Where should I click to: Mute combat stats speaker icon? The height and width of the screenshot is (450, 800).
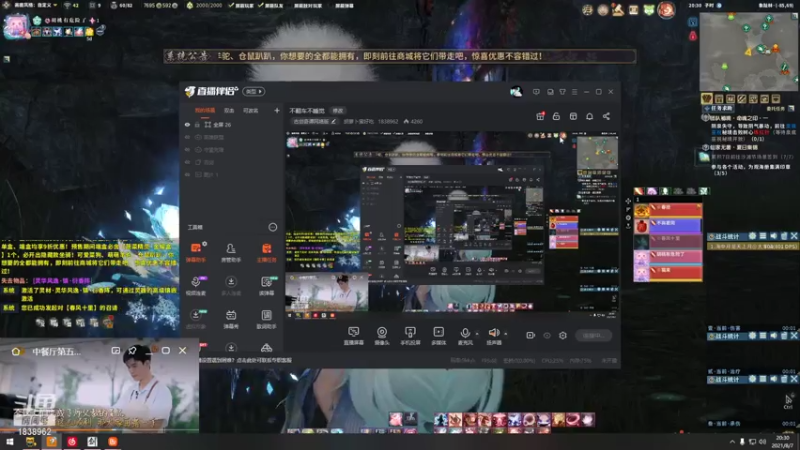(773, 236)
